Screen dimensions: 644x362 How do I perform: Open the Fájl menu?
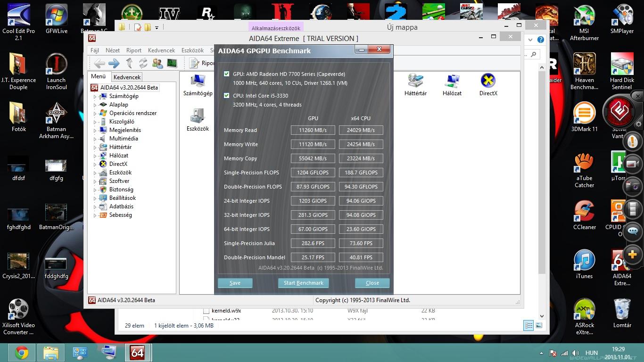94,50
